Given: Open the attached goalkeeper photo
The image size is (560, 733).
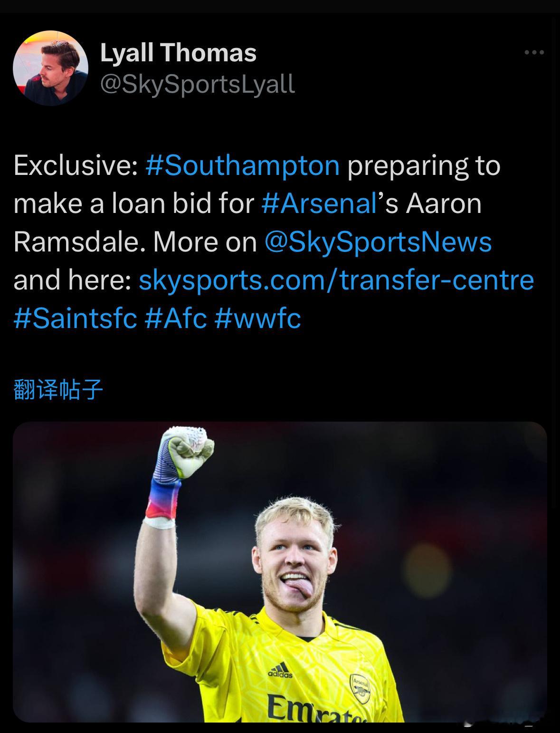Looking at the screenshot, I should click(280, 572).
